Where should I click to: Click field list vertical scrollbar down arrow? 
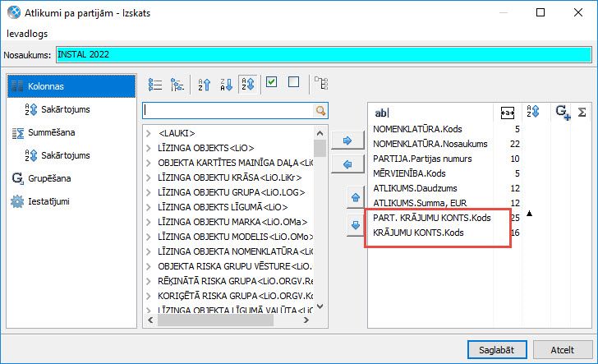pos(320,306)
